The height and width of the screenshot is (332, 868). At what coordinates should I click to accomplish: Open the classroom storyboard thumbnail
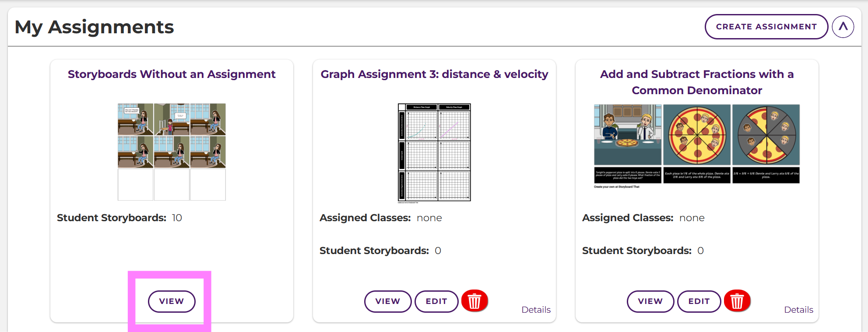click(x=172, y=152)
